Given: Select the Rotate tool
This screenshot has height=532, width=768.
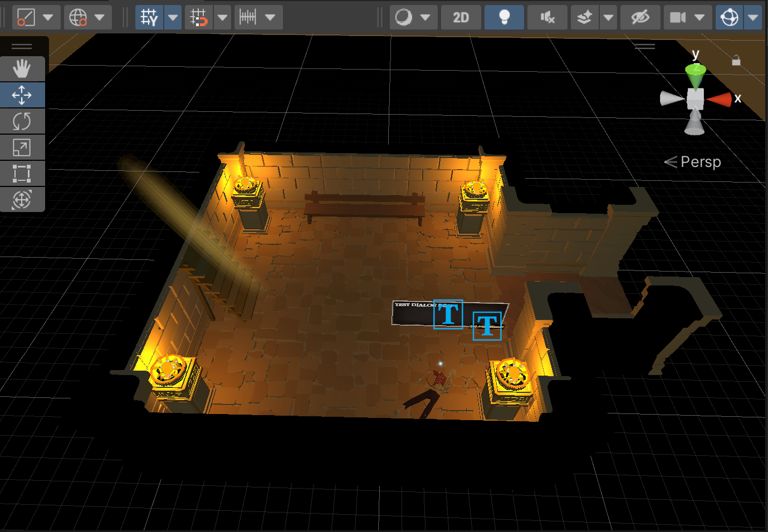Looking at the screenshot, I should (22, 121).
